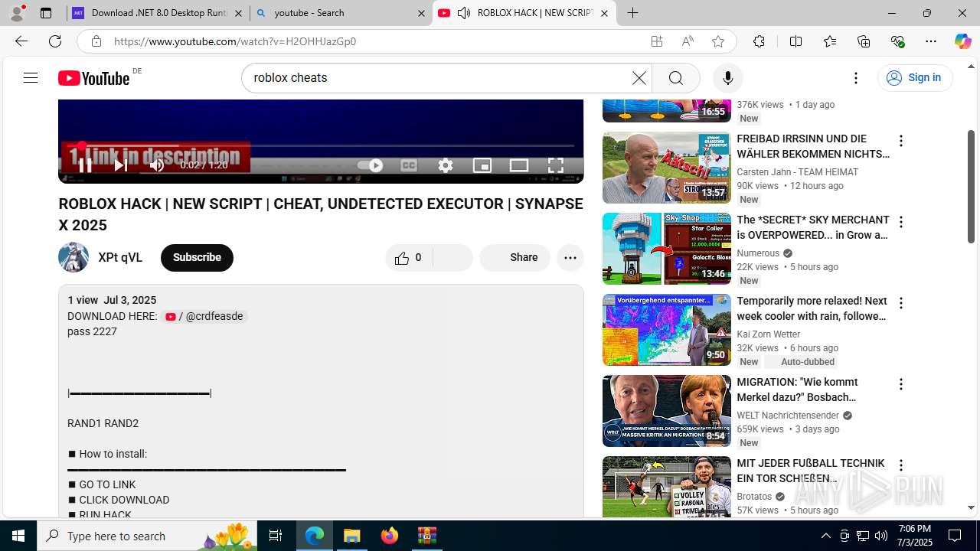Open options for SKY MERCHANT video
The image size is (980, 551).
point(901,222)
